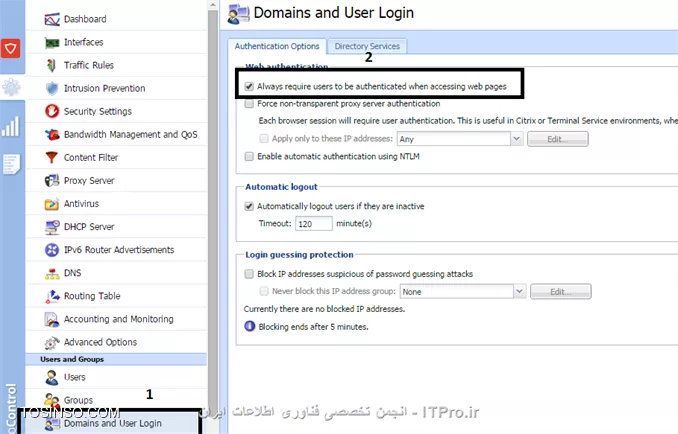Select the Content Filter funnel icon
678x434 pixels.
(x=52, y=157)
